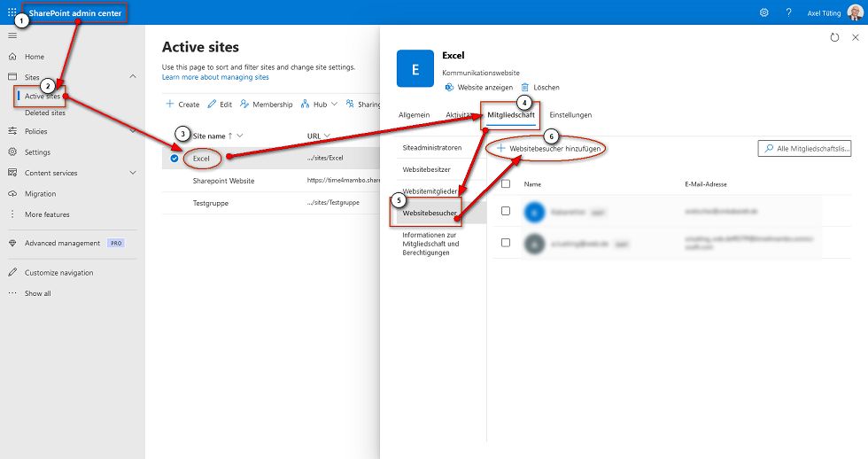Image resolution: width=868 pixels, height=459 pixels.
Task: Expand the Content services chevron
Action: [133, 173]
